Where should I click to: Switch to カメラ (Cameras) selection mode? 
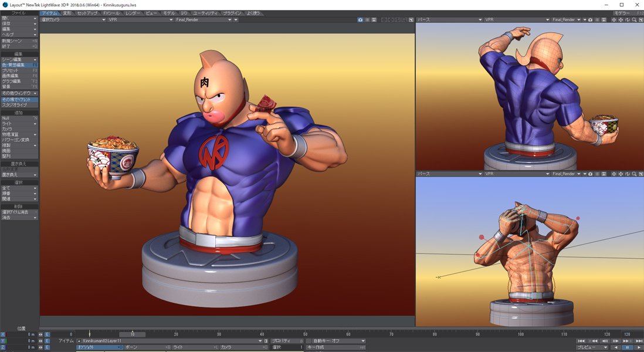click(x=244, y=347)
